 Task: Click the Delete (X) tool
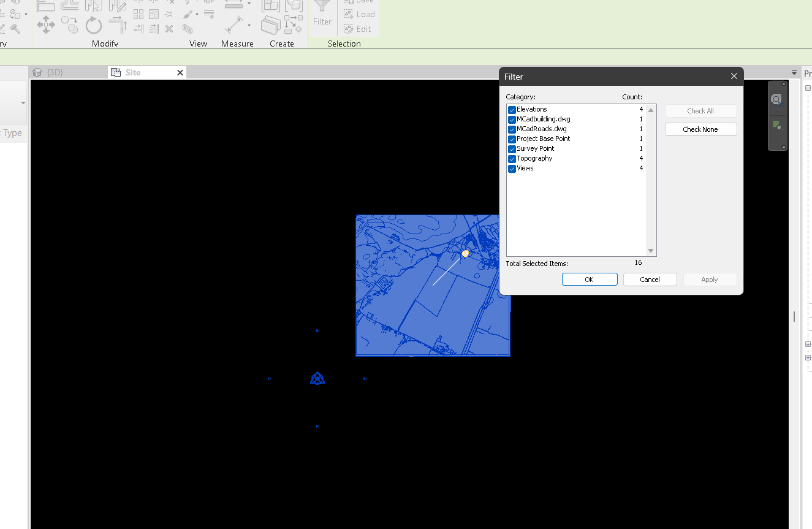click(169, 29)
